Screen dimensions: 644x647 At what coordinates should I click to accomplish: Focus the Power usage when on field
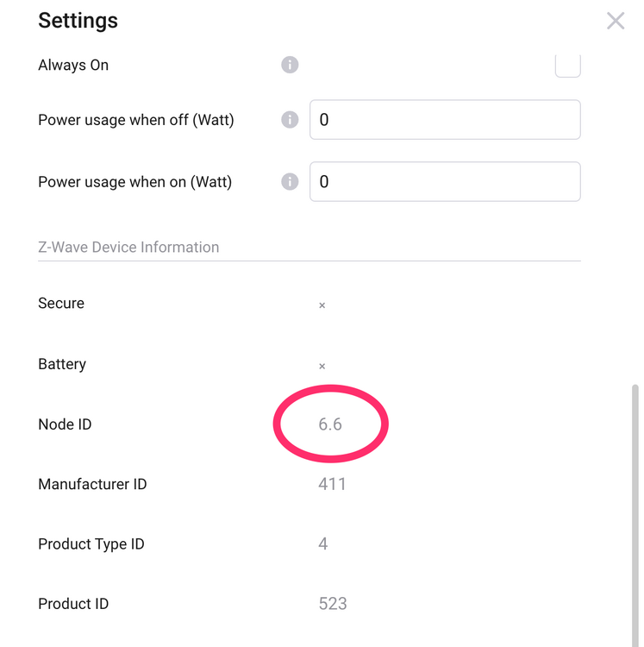[x=445, y=182]
